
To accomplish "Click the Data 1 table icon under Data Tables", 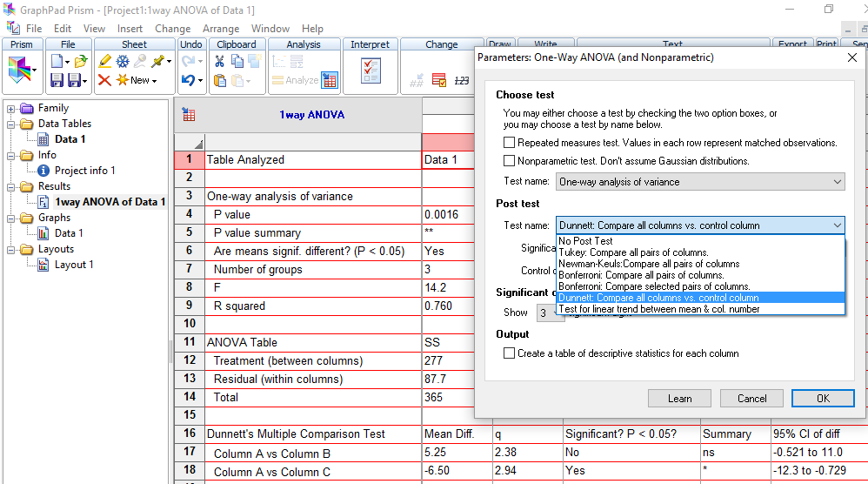I will coord(43,139).
